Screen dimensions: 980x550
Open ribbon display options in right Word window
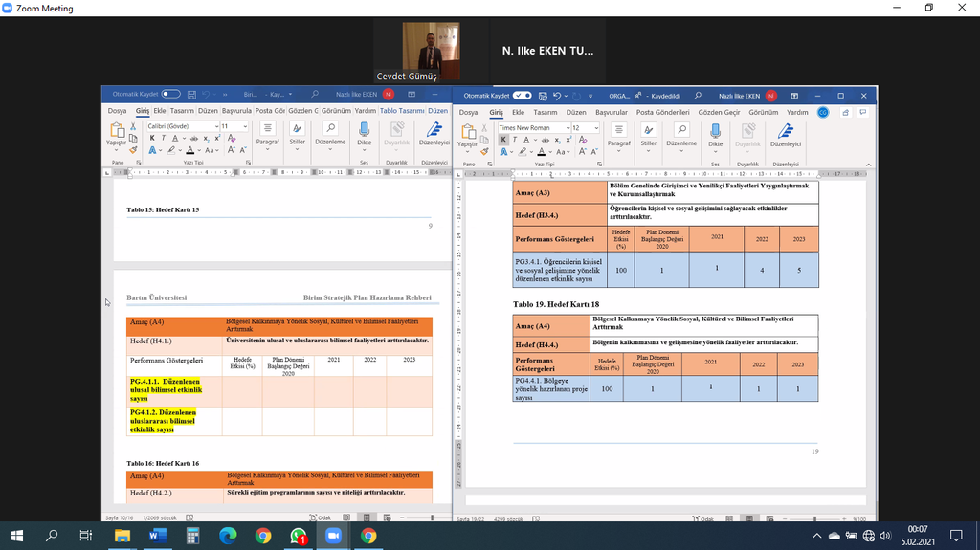[794, 96]
